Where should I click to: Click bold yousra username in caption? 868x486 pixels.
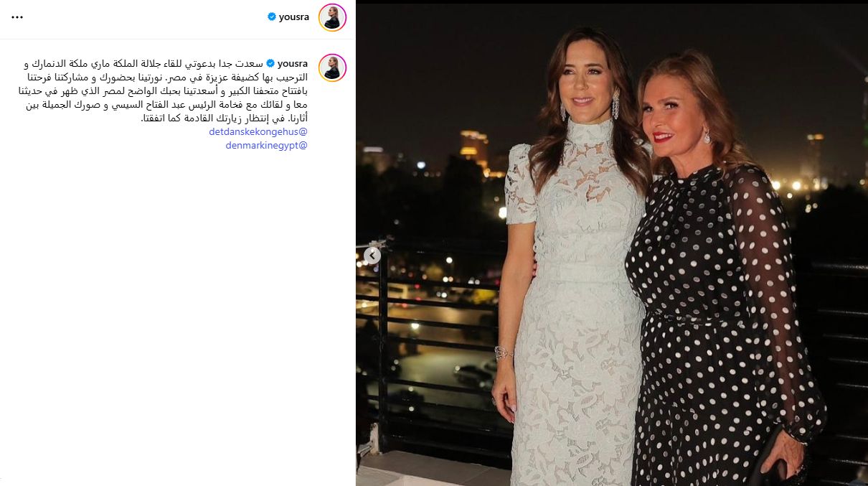click(x=293, y=63)
